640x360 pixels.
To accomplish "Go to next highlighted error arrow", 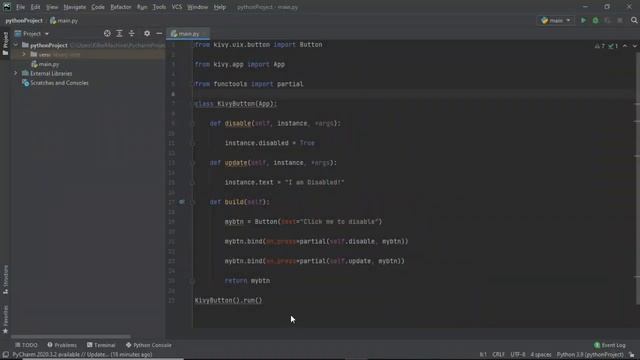I will 635,46.
